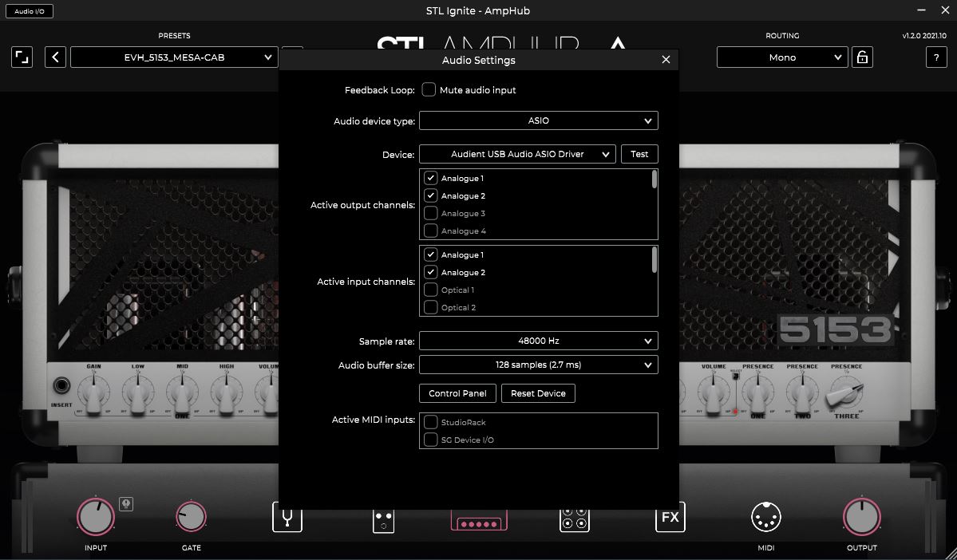
Task: Click the HIGH knob on the amp
Action: click(227, 392)
